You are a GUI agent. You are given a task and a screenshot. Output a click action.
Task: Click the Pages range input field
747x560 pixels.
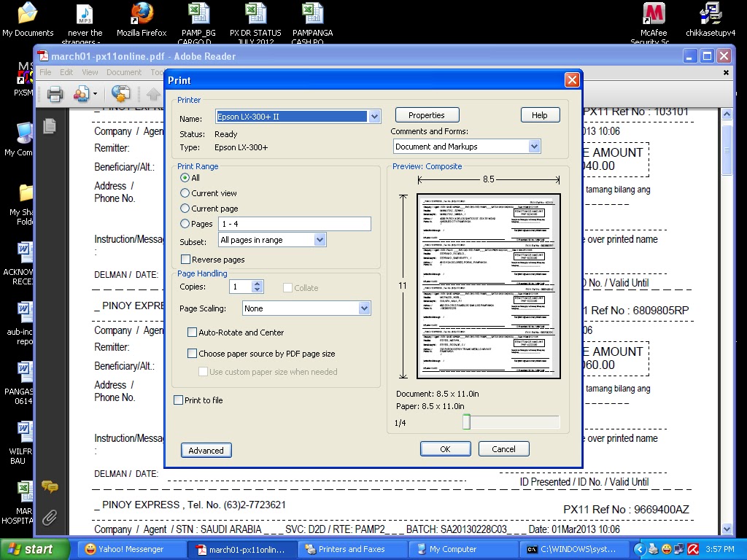[x=295, y=223]
